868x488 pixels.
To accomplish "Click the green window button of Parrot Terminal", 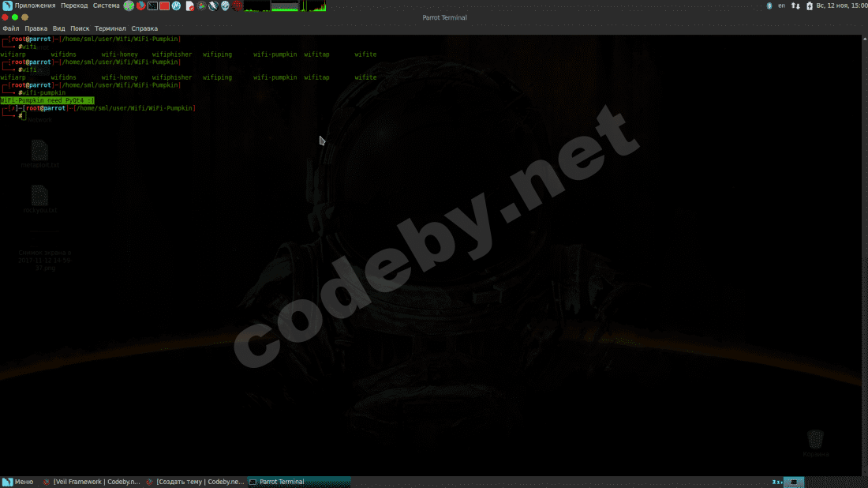I will [x=15, y=17].
